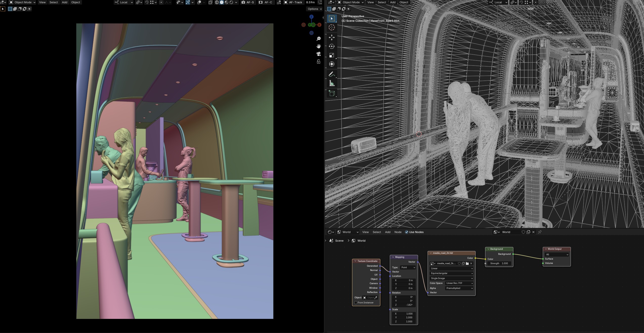Open shader type World dropdown in node editor

[x=348, y=232]
